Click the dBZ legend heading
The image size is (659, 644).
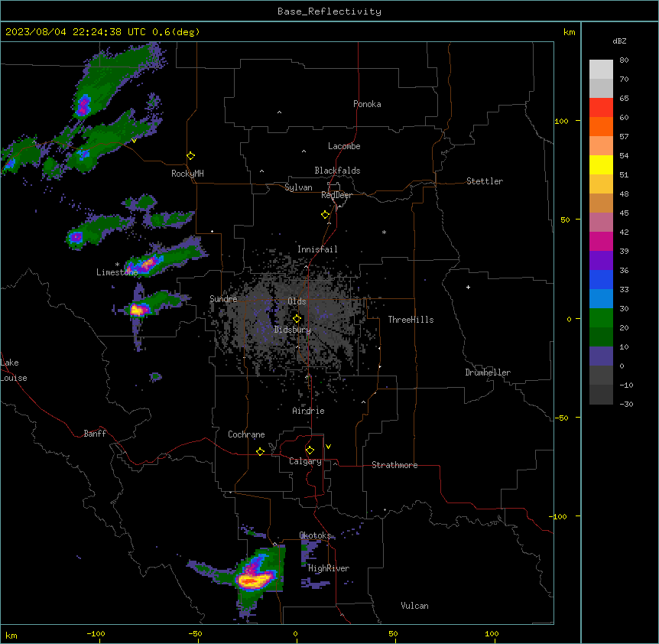click(619, 41)
